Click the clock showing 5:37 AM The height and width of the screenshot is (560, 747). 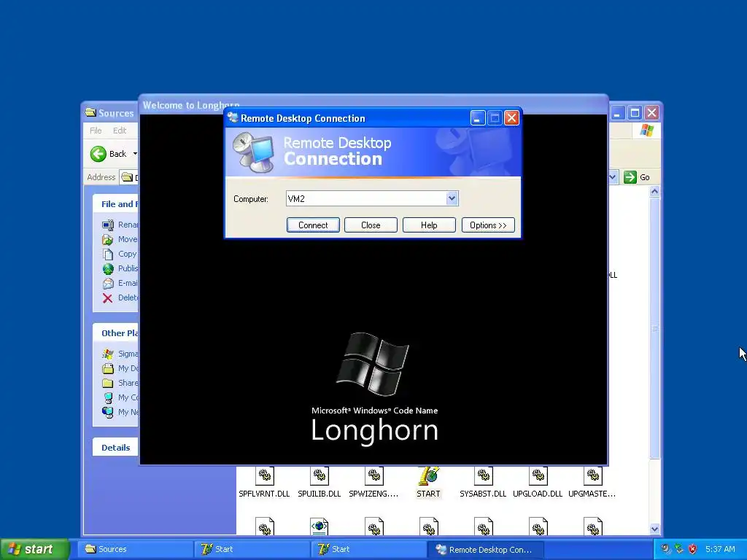coord(720,549)
